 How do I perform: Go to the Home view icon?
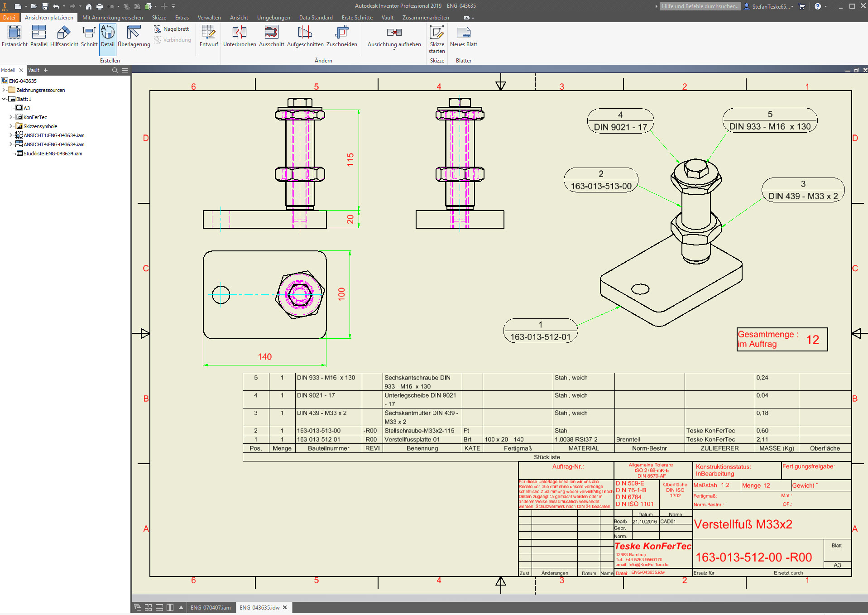coord(89,6)
